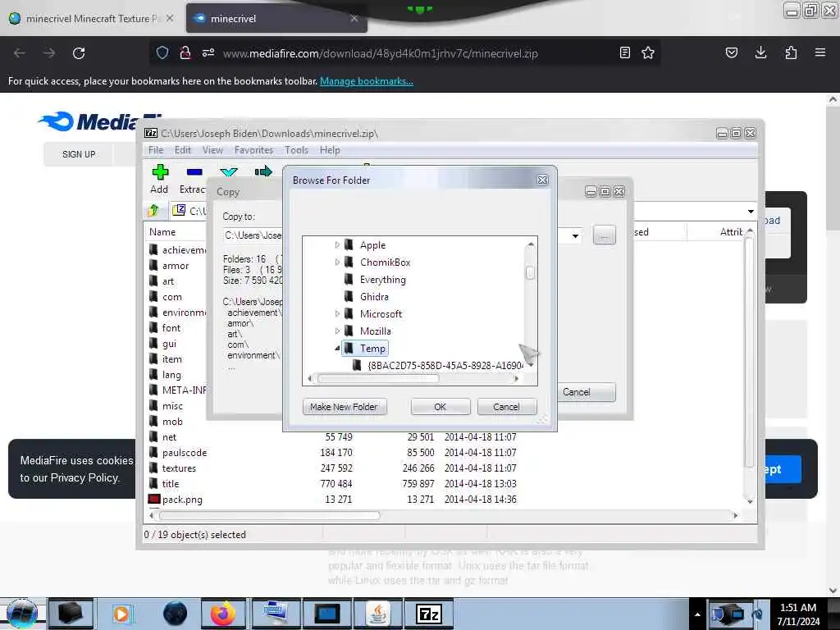The width and height of the screenshot is (840, 630).
Task: Open the View menu in 7-Zip
Action: 212,150
